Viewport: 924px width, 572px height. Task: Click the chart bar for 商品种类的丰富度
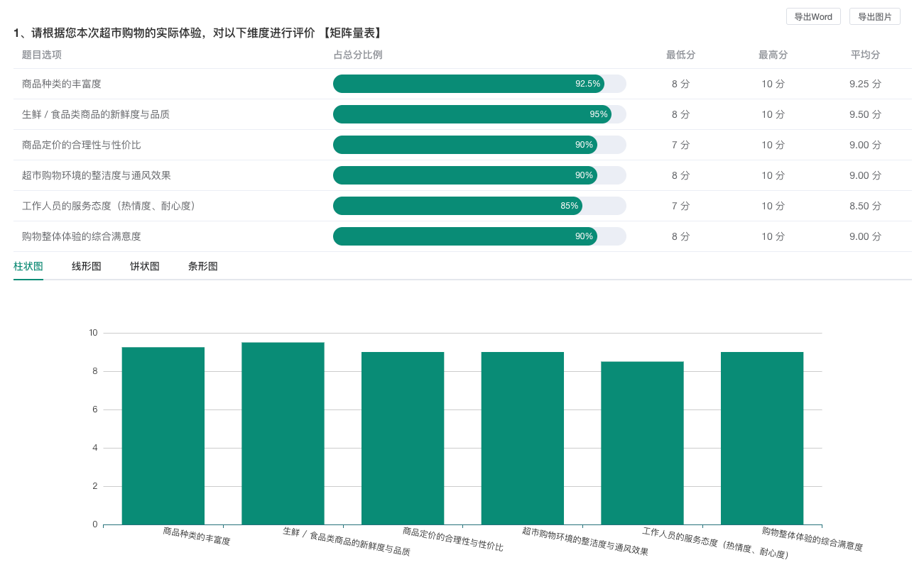163,436
